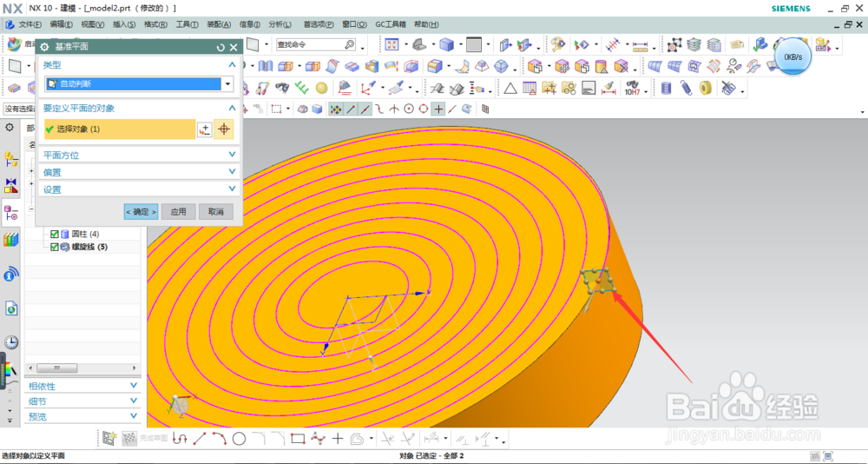
Task: Toggle existing point snap plus option
Action: pyautogui.click(x=438, y=109)
